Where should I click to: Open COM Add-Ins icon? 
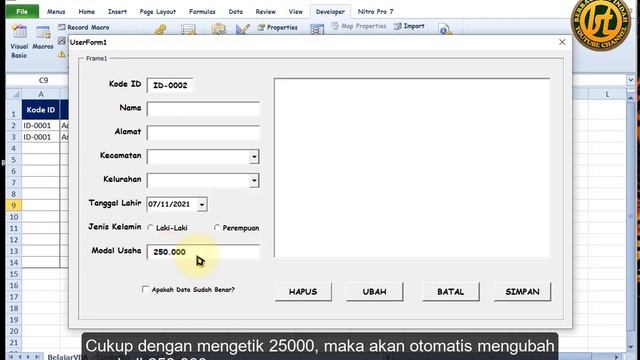point(189,29)
